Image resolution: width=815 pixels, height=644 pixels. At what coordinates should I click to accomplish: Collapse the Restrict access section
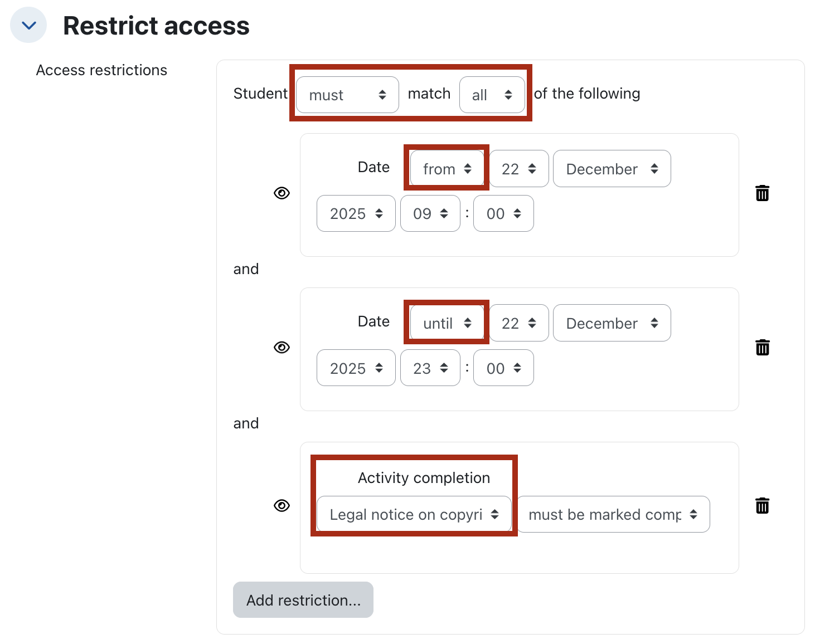[28, 26]
